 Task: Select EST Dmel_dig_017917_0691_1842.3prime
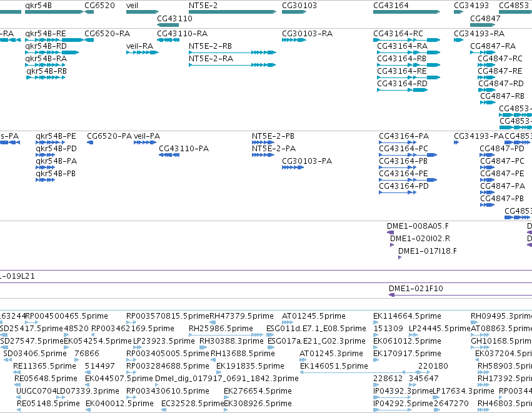tap(227, 379)
